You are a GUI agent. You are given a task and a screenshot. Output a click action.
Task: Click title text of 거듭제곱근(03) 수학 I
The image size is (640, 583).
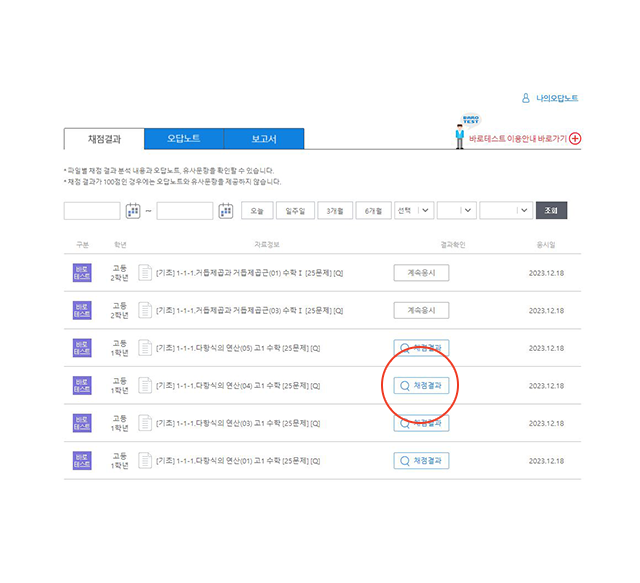pyautogui.click(x=249, y=311)
